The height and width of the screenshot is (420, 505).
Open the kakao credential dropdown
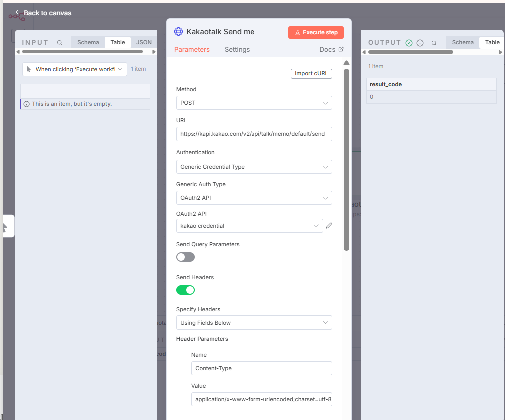point(250,226)
